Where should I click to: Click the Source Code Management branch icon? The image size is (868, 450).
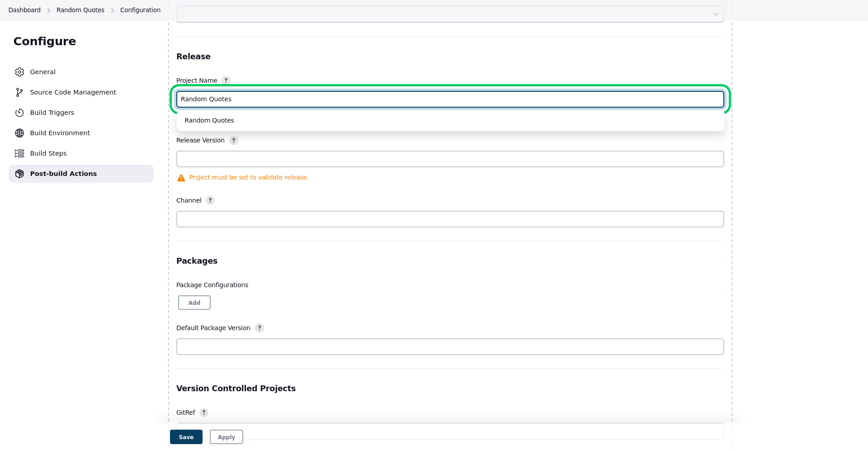point(19,92)
